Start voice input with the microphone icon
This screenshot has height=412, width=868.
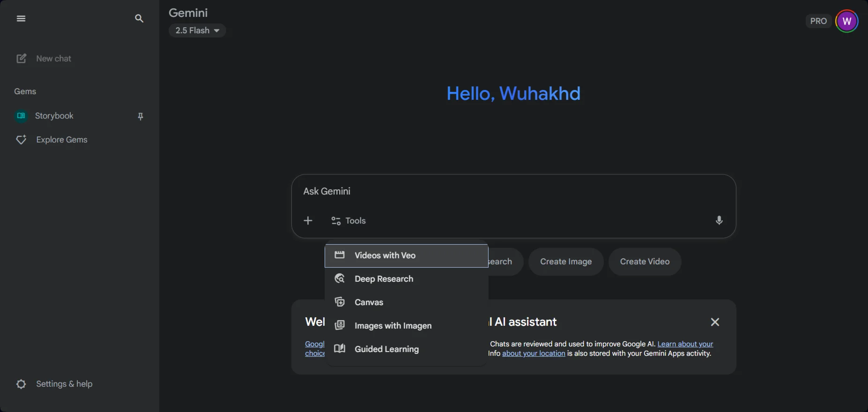click(719, 220)
